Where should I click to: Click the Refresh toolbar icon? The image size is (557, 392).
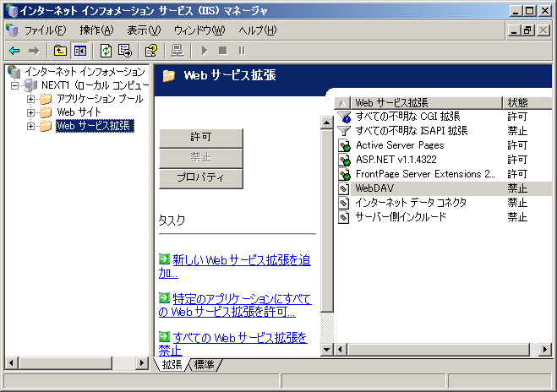coord(106,51)
